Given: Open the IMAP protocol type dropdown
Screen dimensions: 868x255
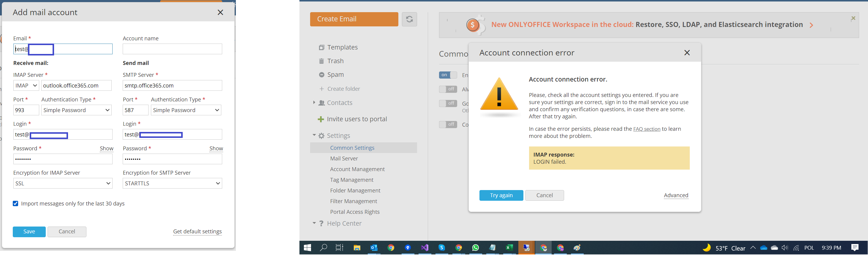Looking at the screenshot, I should (x=26, y=85).
